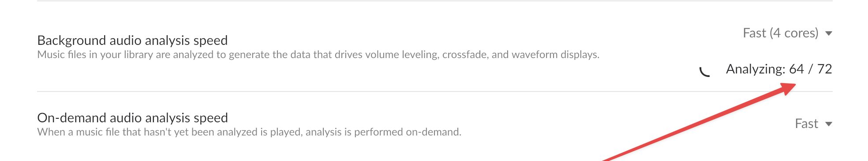The width and height of the screenshot is (868, 161).
Task: Select the 'On-demand audio analysis speed' heading
Action: [x=132, y=118]
